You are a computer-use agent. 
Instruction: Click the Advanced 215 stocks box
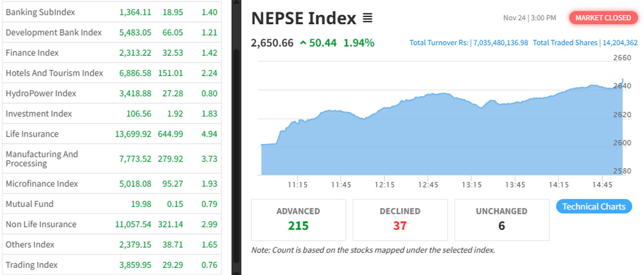pos(298,220)
